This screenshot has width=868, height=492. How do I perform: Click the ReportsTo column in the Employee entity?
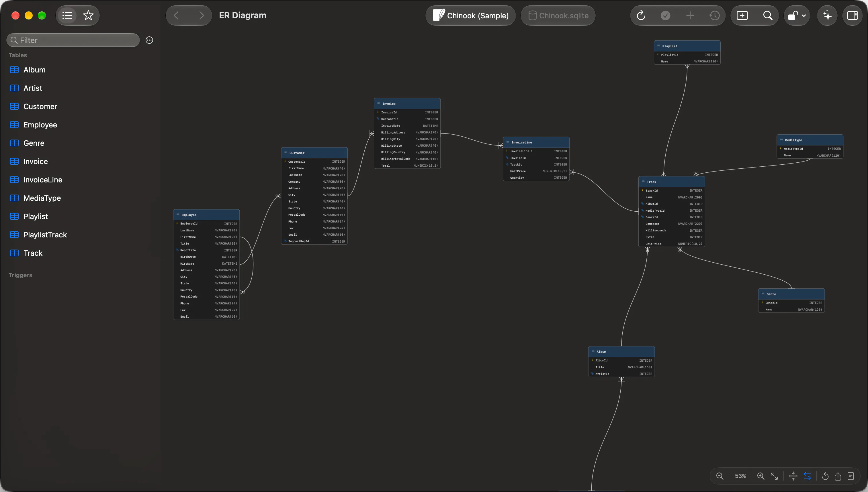point(206,250)
